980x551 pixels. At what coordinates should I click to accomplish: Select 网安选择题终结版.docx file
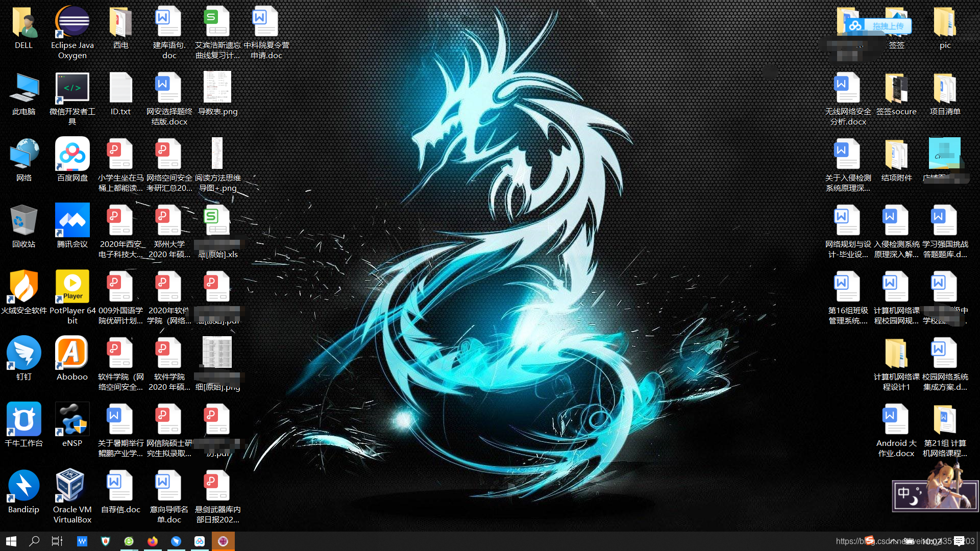pos(169,99)
